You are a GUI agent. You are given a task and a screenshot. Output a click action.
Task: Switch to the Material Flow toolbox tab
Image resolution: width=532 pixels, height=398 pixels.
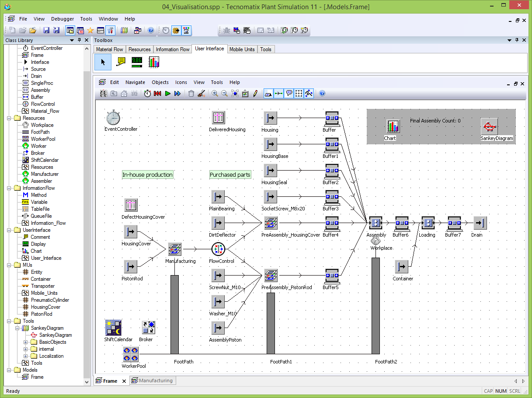109,49
